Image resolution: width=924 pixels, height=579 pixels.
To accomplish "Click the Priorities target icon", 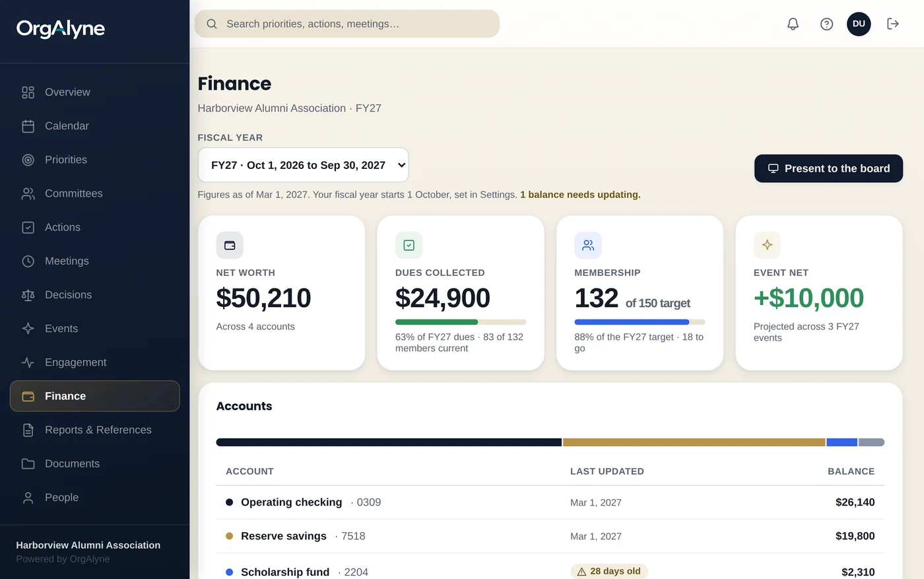I will [x=28, y=160].
